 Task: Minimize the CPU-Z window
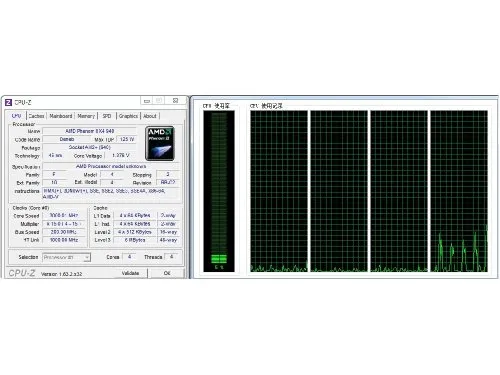click(147, 101)
